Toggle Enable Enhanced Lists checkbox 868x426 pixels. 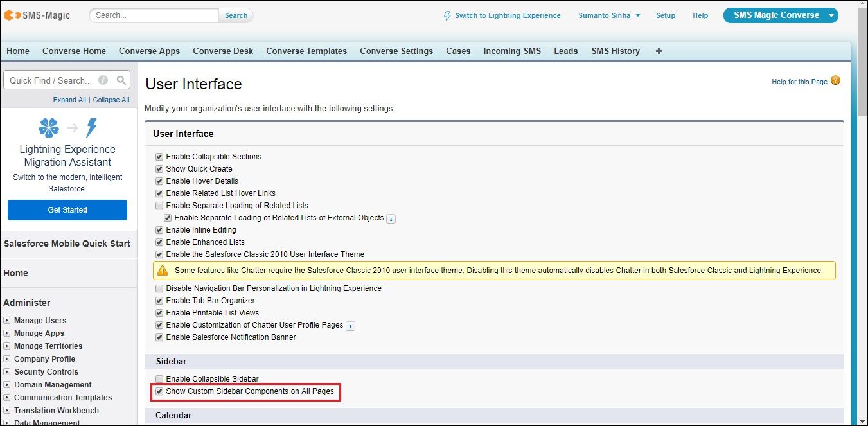coord(159,242)
